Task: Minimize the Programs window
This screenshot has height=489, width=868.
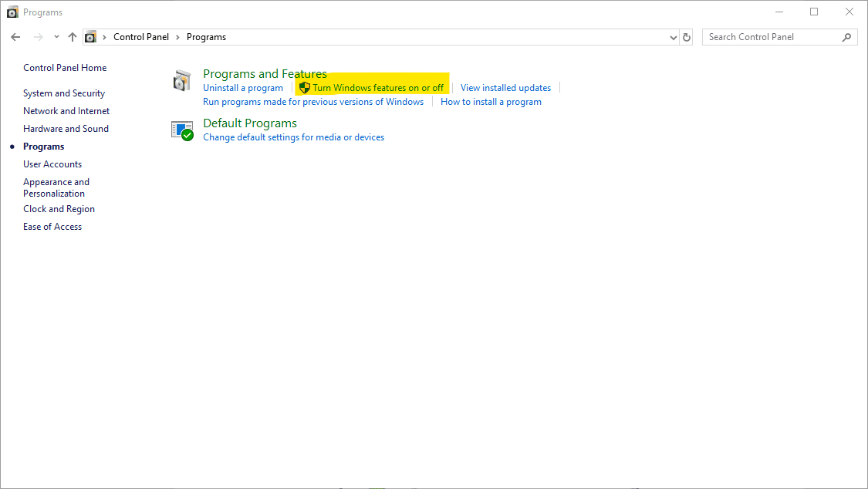Action: 779,12
